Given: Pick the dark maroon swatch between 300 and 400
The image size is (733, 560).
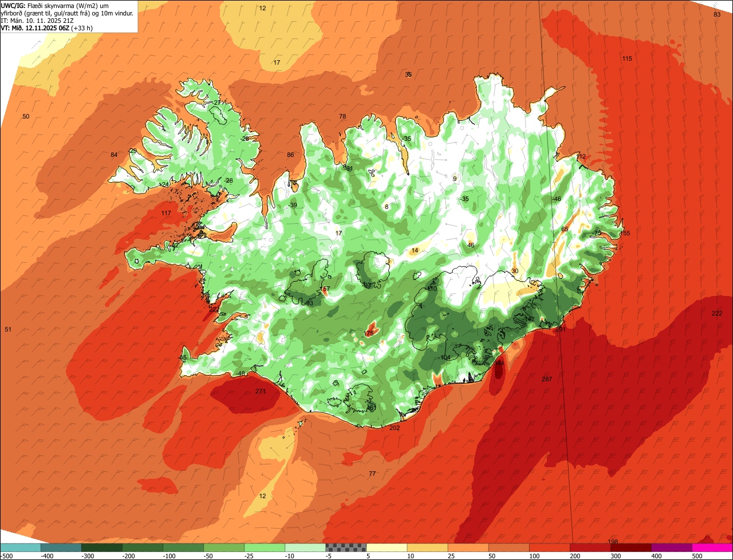Looking at the screenshot, I should [630, 547].
